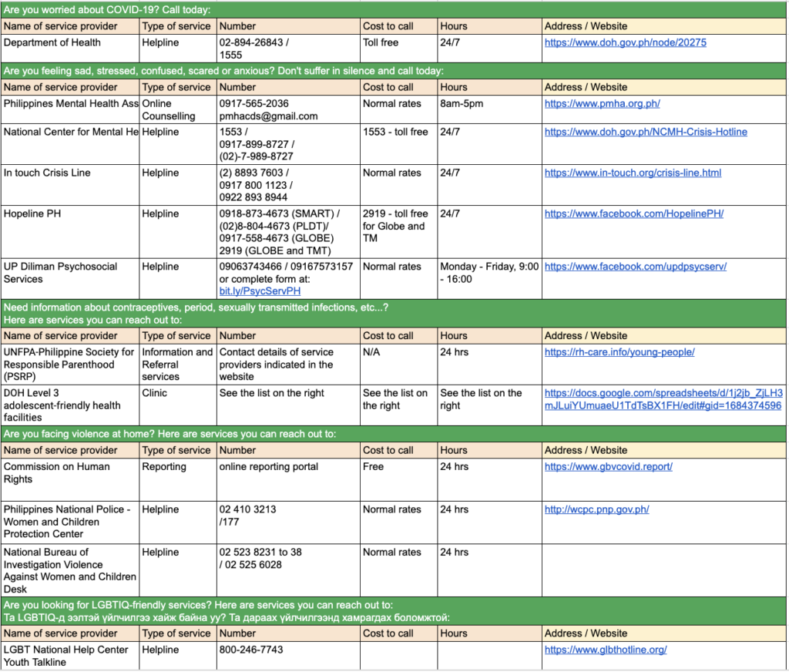Image resolution: width=789 pixels, height=672 pixels.
Task: Click the 'N/A' cost cell
Action: coord(398,365)
